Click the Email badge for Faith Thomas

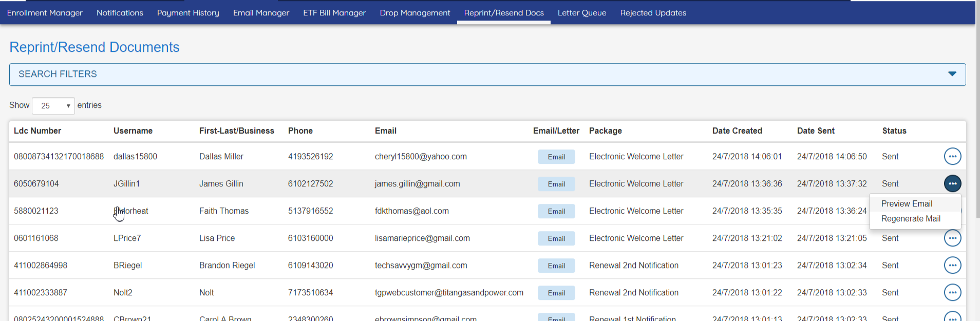click(x=556, y=211)
